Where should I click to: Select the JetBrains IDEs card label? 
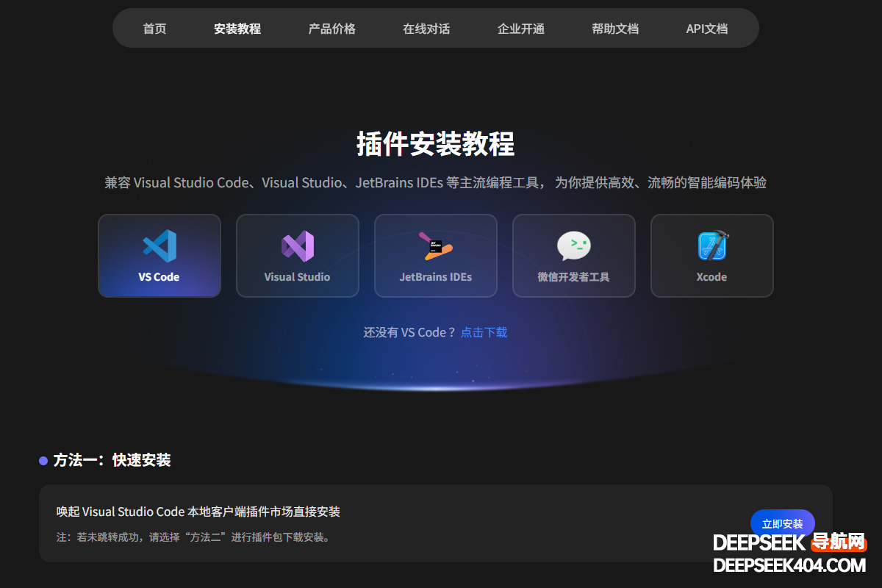pos(436,277)
